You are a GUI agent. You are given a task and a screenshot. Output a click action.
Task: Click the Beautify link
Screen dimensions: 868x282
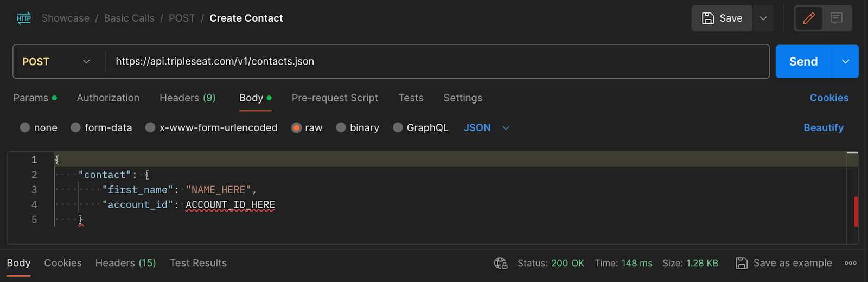point(824,127)
